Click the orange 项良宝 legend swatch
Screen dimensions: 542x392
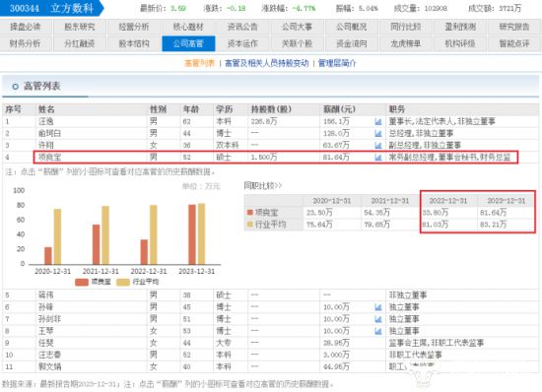[x=82, y=282]
